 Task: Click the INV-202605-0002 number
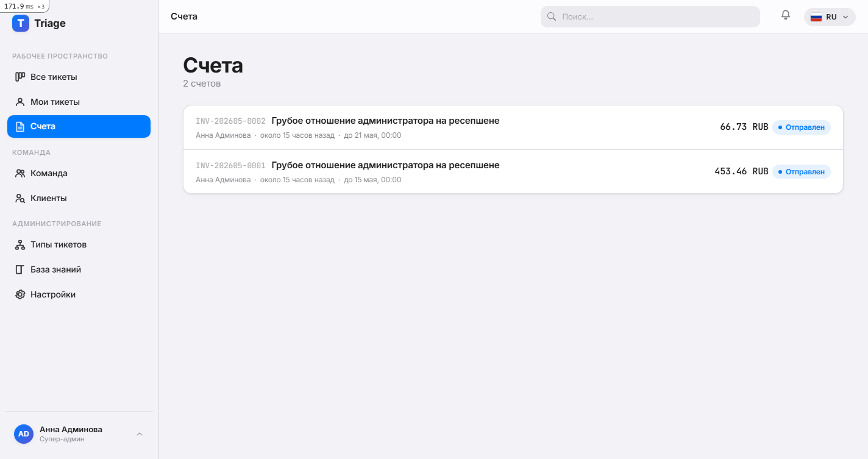coord(230,121)
